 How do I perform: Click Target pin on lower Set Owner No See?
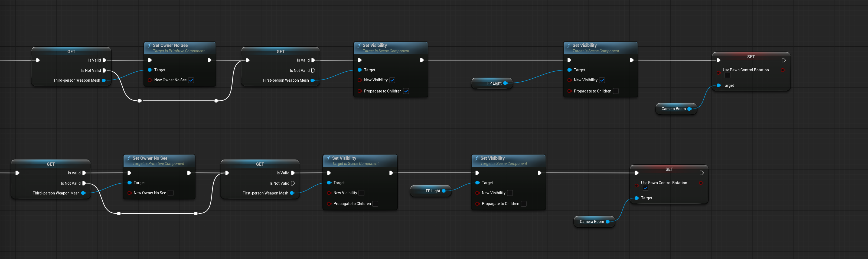130,183
